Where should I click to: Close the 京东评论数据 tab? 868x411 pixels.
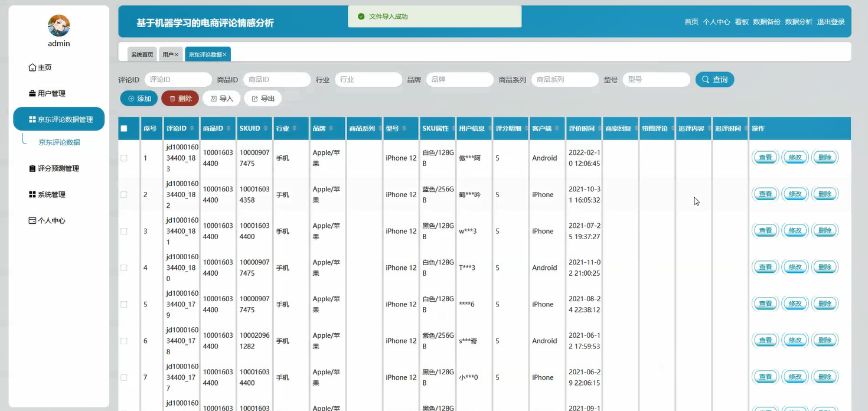click(x=225, y=54)
